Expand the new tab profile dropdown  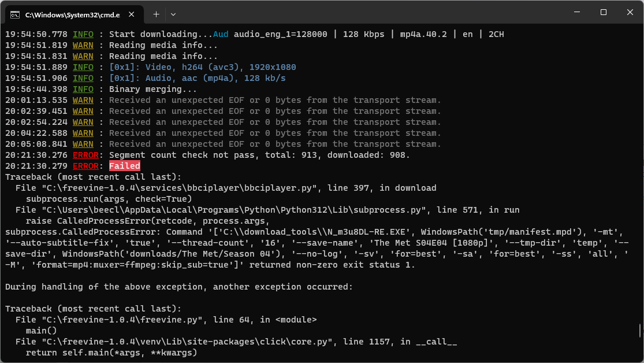pos(173,13)
